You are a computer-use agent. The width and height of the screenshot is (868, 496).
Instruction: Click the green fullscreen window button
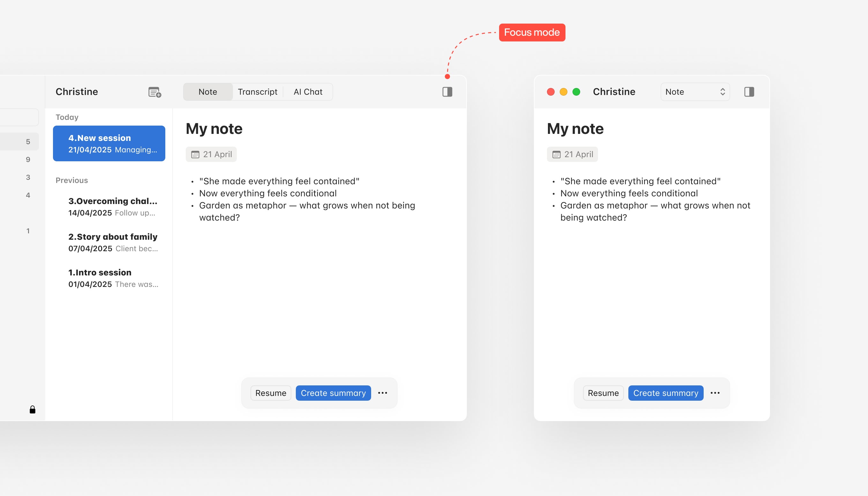click(x=576, y=92)
